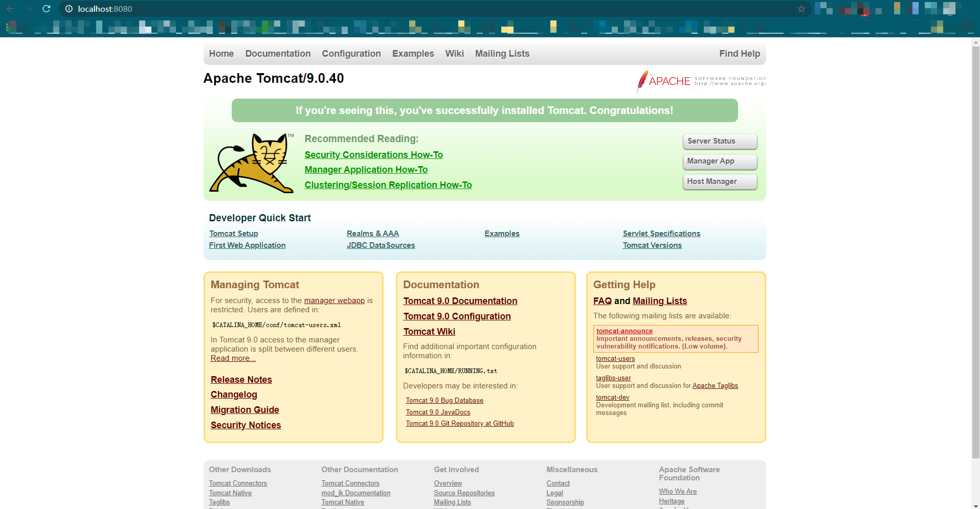Image resolution: width=980 pixels, height=509 pixels.
Task: Click the Manager App button
Action: (720, 161)
